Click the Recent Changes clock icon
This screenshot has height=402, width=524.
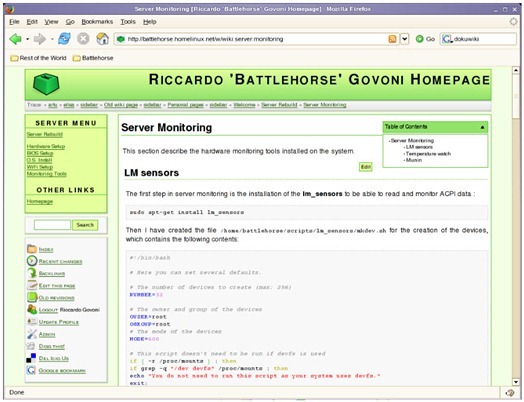32,261
